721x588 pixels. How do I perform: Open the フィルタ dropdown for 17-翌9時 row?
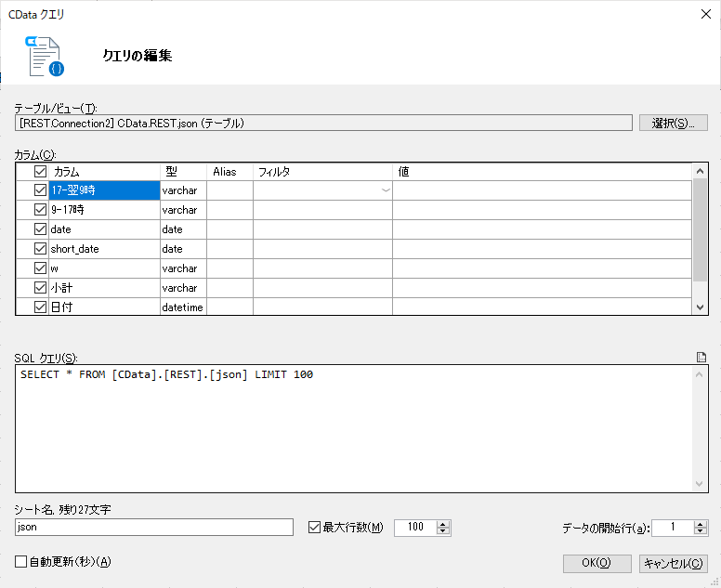[x=386, y=190]
